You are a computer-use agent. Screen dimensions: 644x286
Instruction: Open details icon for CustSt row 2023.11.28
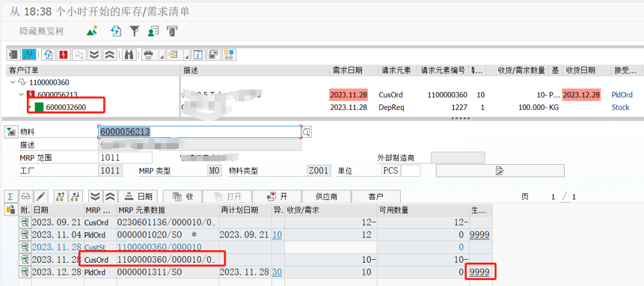coord(25,247)
